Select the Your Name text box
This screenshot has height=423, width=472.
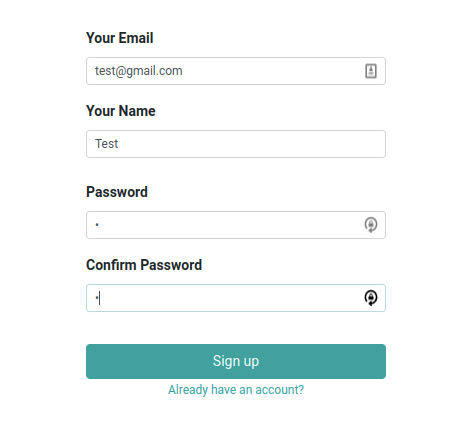[236, 144]
